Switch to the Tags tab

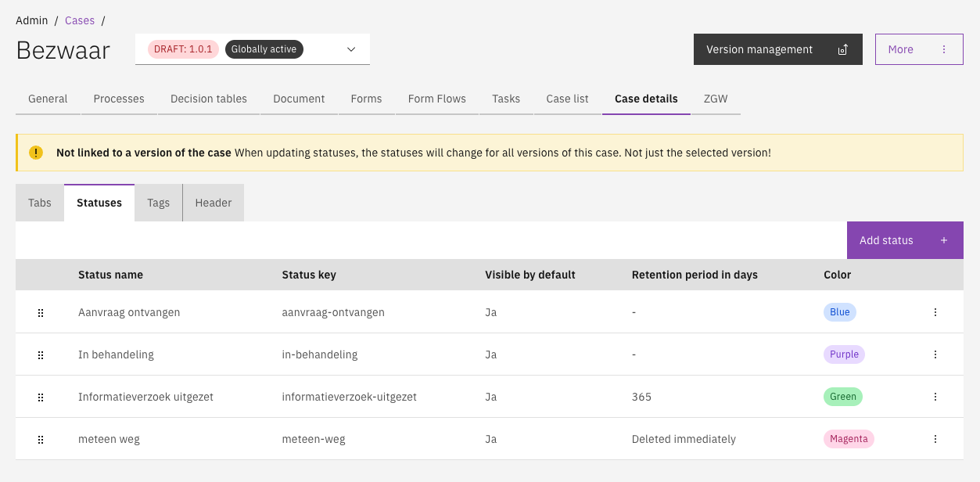click(158, 203)
